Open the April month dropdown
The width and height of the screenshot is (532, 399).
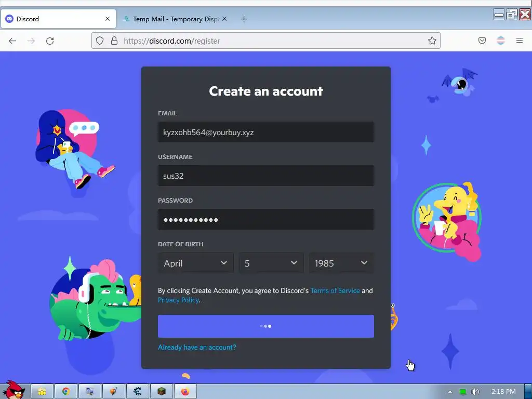tap(196, 263)
